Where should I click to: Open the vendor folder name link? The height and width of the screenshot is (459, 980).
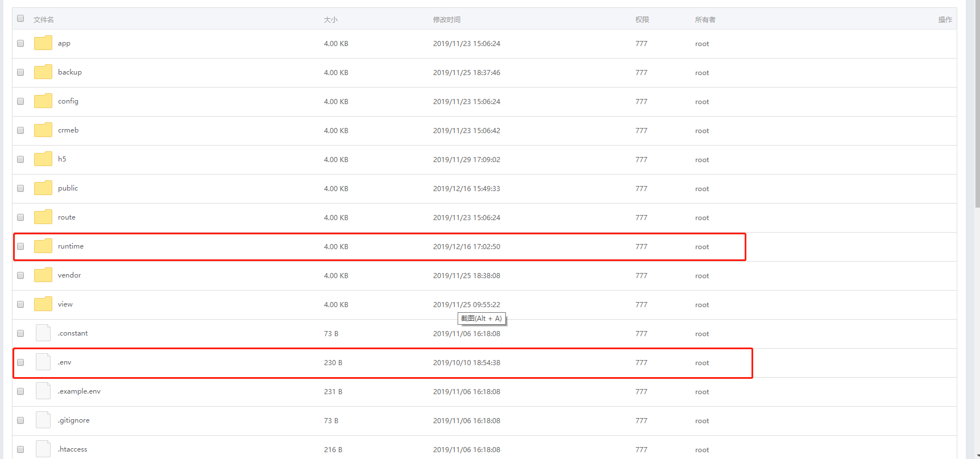[x=69, y=275]
